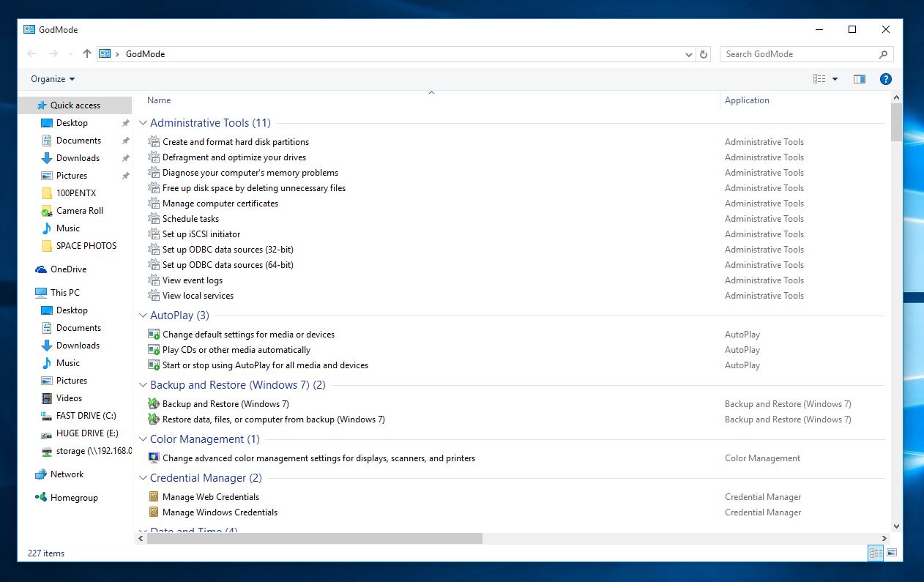The height and width of the screenshot is (582, 924).
Task: Select Quick access in navigation pane
Action: coord(75,105)
